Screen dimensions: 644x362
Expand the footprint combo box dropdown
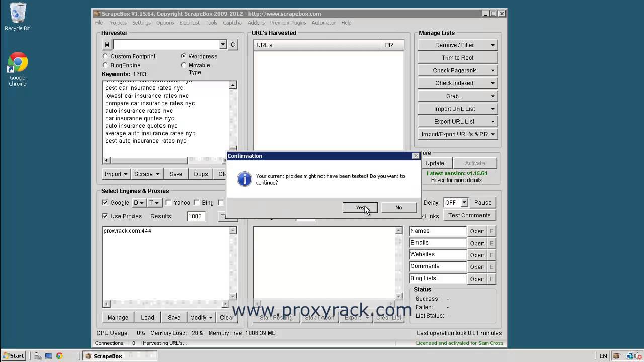pyautogui.click(x=223, y=45)
